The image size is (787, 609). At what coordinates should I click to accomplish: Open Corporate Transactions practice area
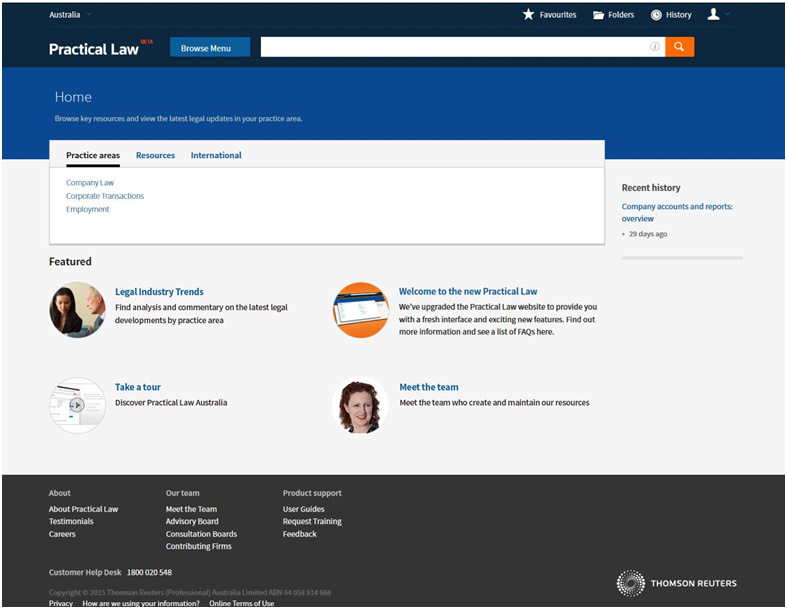click(105, 196)
